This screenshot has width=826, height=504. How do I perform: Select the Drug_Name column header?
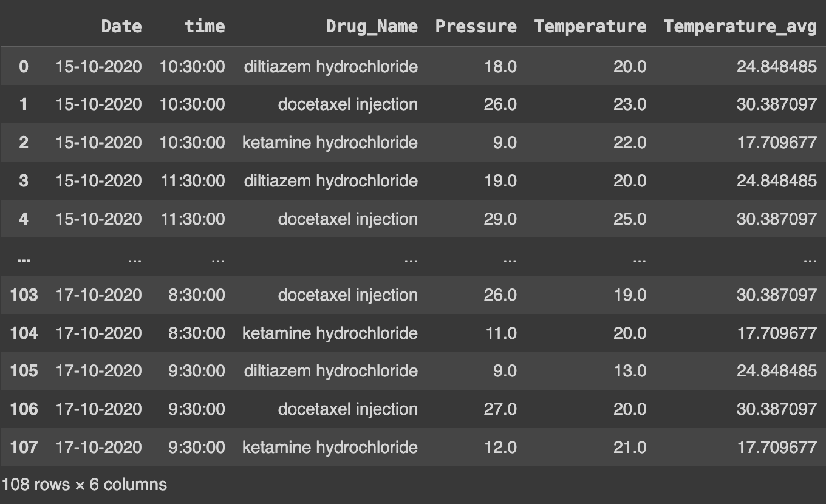[x=372, y=26]
